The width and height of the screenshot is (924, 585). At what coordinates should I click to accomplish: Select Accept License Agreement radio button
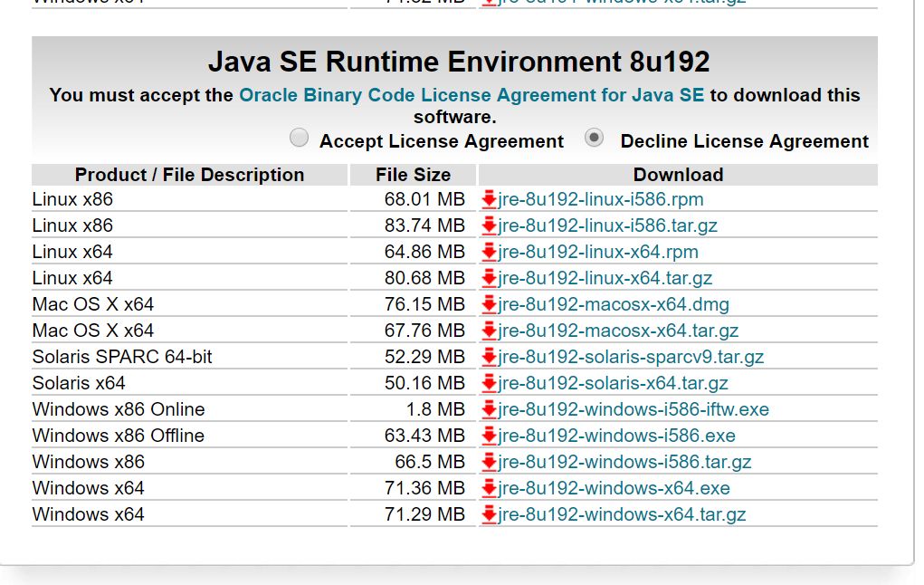click(299, 138)
